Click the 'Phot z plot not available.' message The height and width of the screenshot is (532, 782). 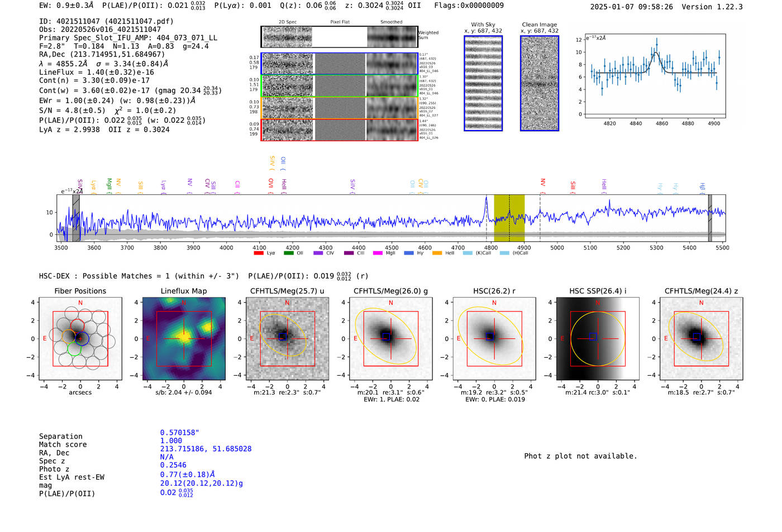(x=580, y=456)
